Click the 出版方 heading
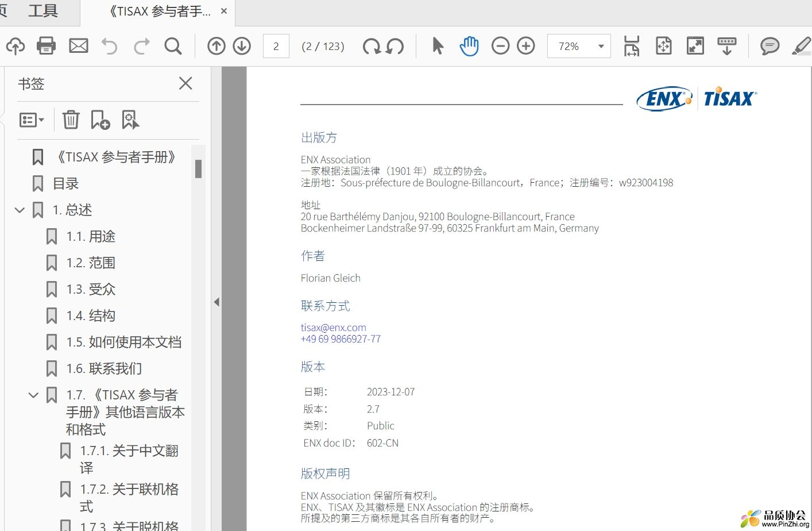This screenshot has width=812, height=531. [x=319, y=137]
